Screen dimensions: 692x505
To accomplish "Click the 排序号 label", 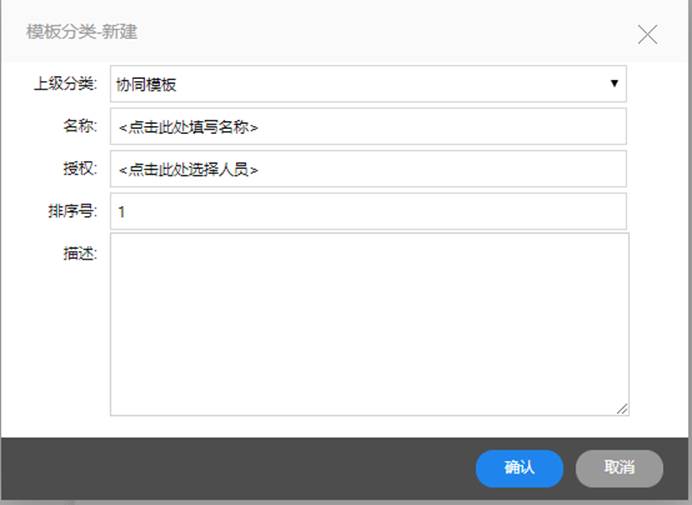I will (x=72, y=211).
